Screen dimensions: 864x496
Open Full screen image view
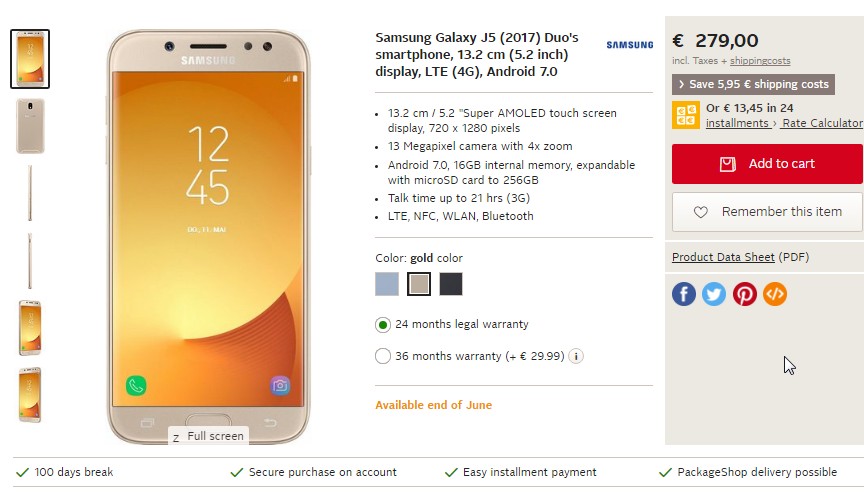click(x=208, y=436)
